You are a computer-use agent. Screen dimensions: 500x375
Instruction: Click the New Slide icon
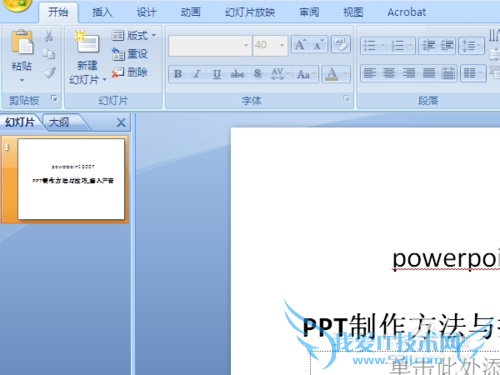[x=87, y=42]
